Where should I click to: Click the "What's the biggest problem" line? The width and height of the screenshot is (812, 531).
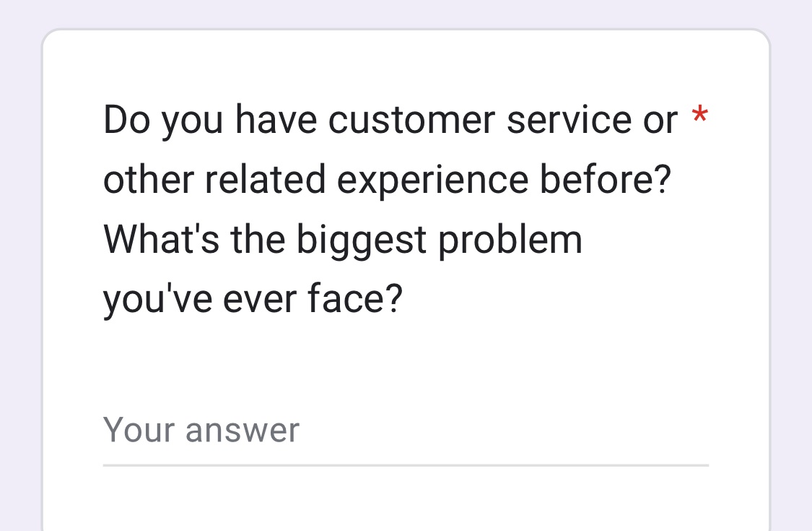[343, 240]
